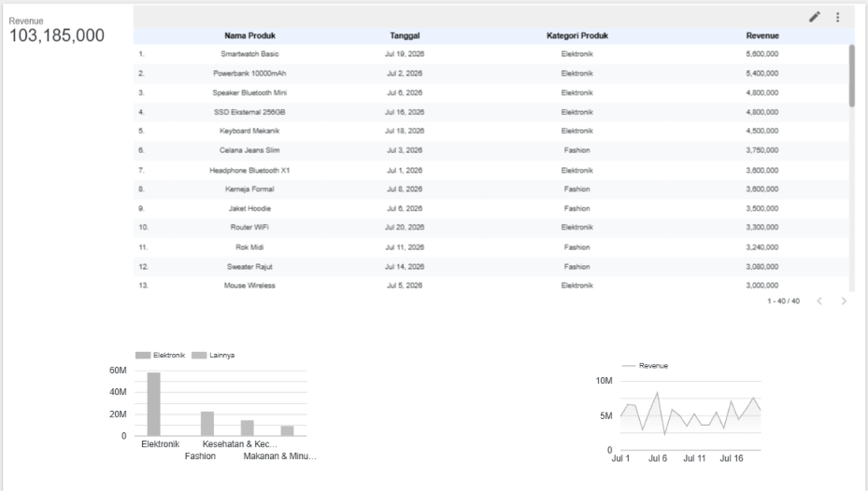Viewport: 868px width, 491px height.
Task: Sort by the Revenue column header
Action: point(762,35)
